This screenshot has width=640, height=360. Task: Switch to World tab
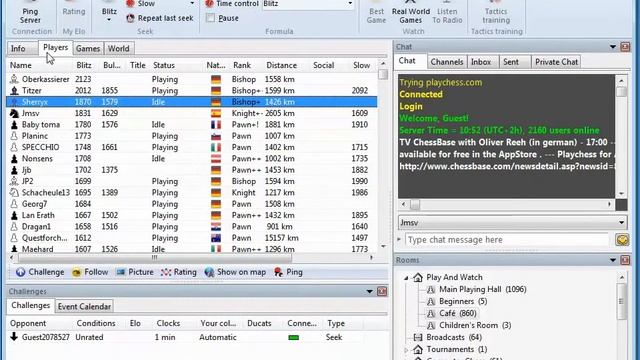(x=119, y=49)
